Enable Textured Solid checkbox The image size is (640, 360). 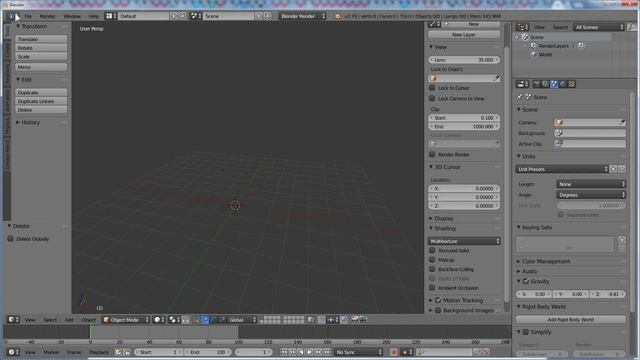point(432,250)
